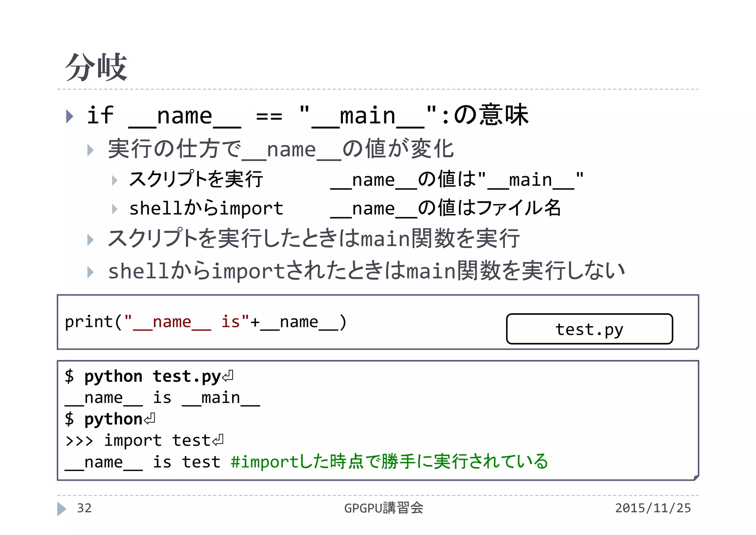Click the text shellからimport
The width and height of the screenshot is (756, 535).
click(x=206, y=208)
